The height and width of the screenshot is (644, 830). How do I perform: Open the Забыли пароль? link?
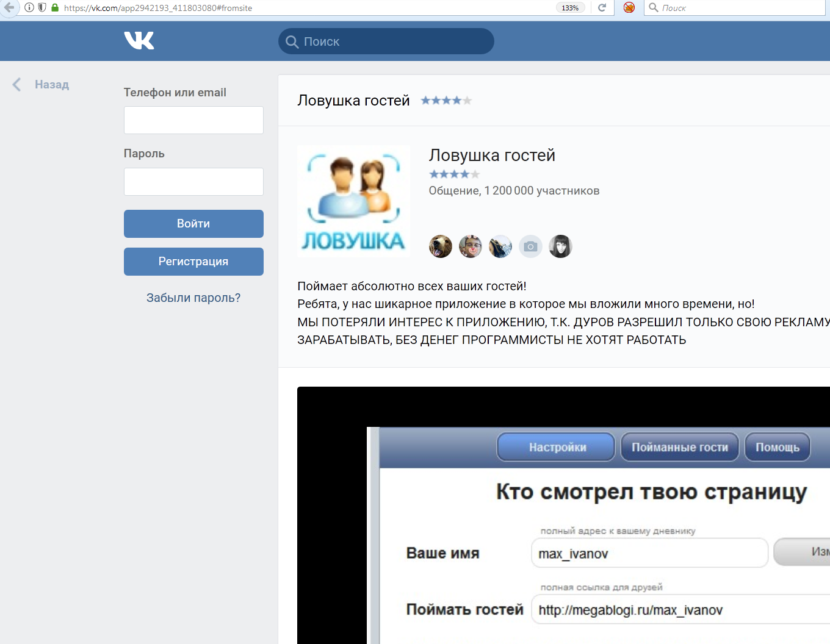pyautogui.click(x=193, y=298)
